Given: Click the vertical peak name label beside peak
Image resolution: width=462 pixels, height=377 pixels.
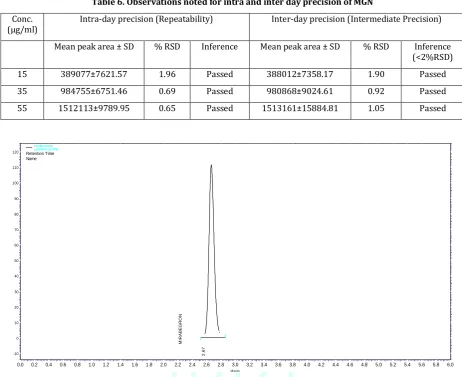Looking at the screenshot, I should coord(180,329).
